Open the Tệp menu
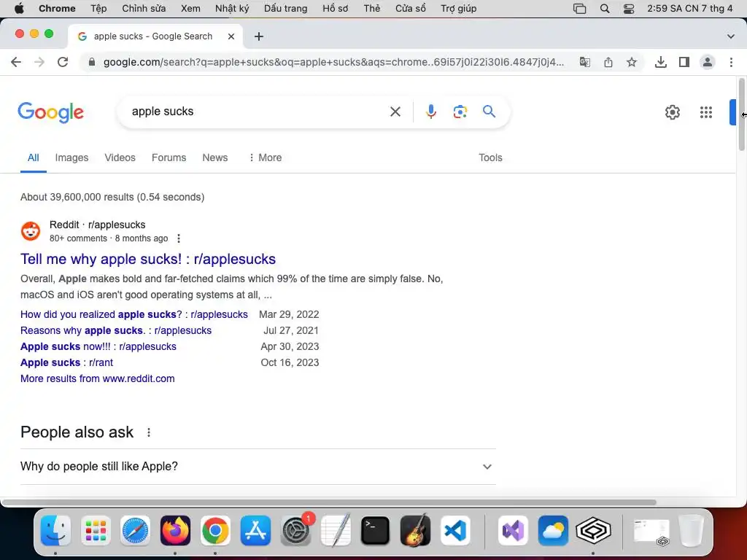 98,8
